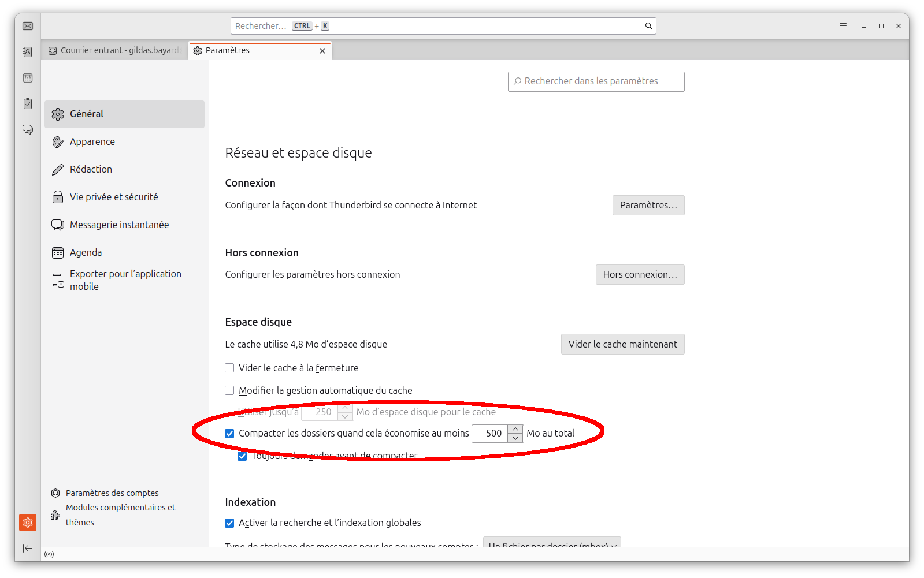Click the 500 Mo compaction input field
Image resolution: width=924 pixels, height=578 pixels.
coord(490,434)
